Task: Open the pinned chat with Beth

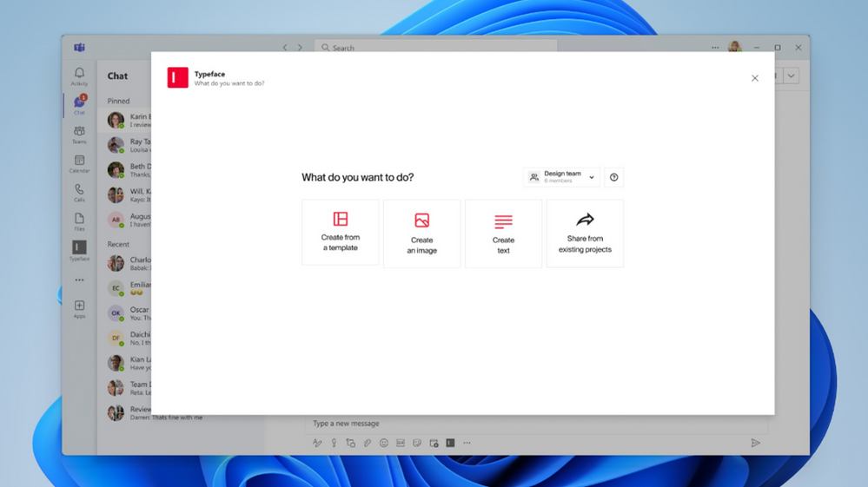Action: coord(125,169)
